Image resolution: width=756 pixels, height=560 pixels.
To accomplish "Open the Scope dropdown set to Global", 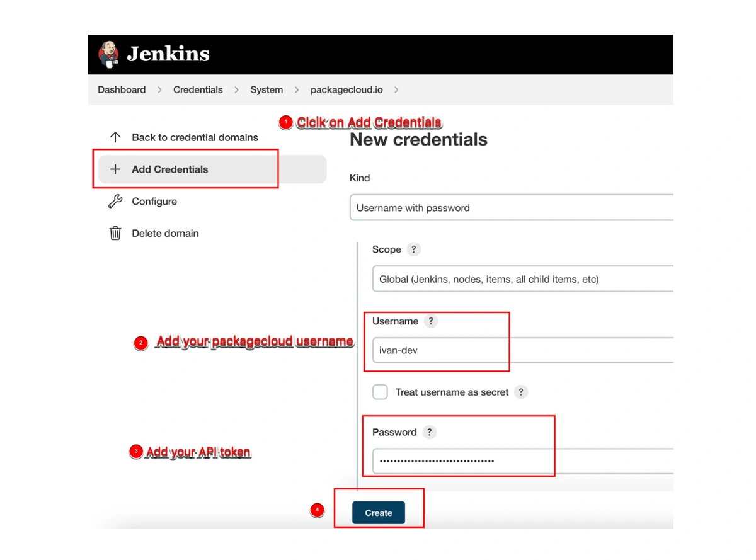I will [x=523, y=279].
